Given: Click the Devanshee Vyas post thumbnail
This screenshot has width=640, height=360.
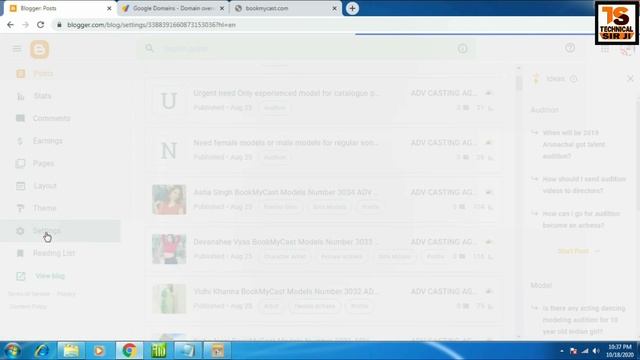Looking at the screenshot, I should pyautogui.click(x=169, y=249).
